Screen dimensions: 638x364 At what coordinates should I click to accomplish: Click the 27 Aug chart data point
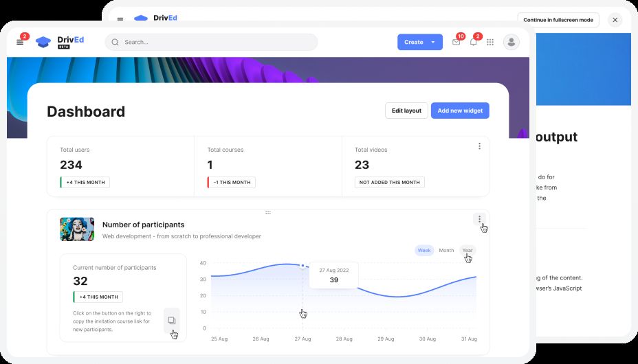click(x=302, y=265)
